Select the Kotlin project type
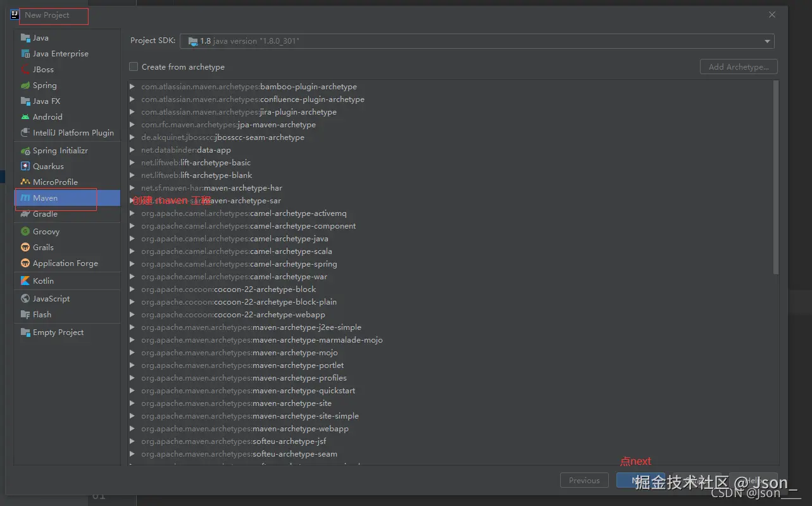Viewport: 812px width, 506px height. (67, 281)
